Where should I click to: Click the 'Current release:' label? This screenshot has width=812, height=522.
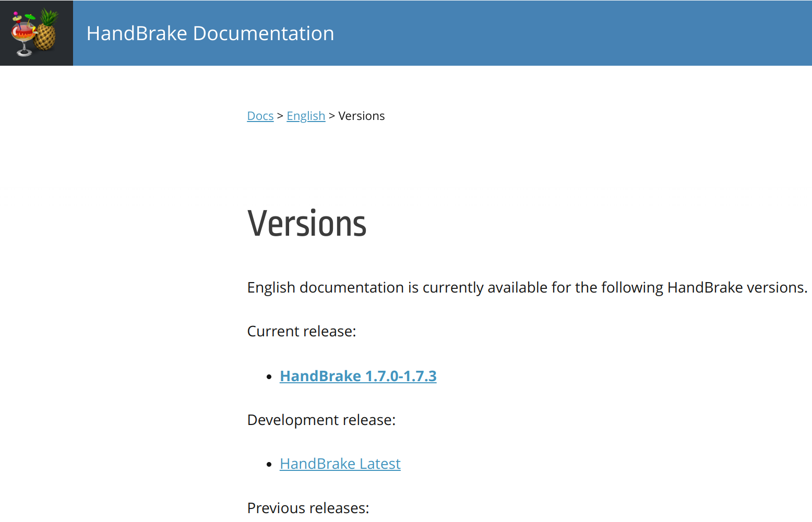302,331
